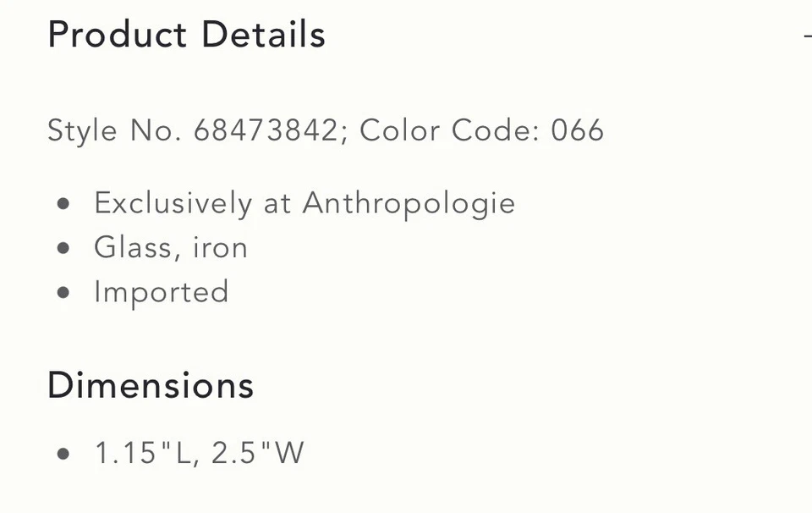Click the 2.5"W width measurement
This screenshot has width=812, height=513.
(x=257, y=454)
